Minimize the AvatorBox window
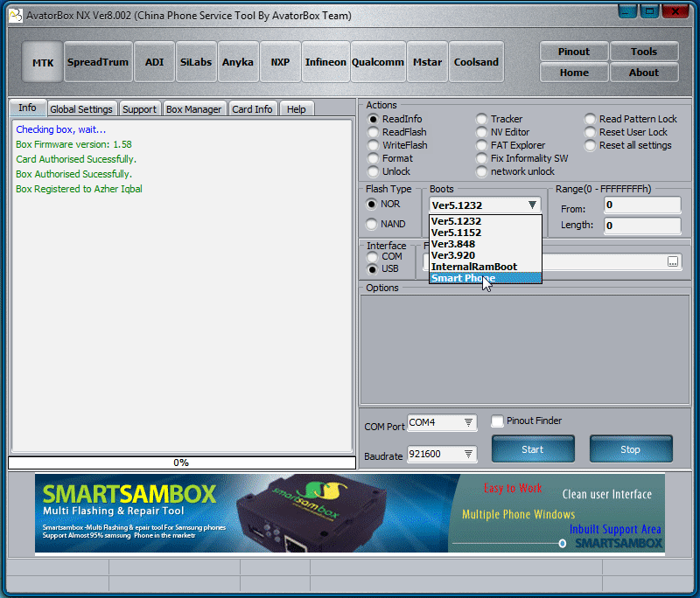 point(627,11)
